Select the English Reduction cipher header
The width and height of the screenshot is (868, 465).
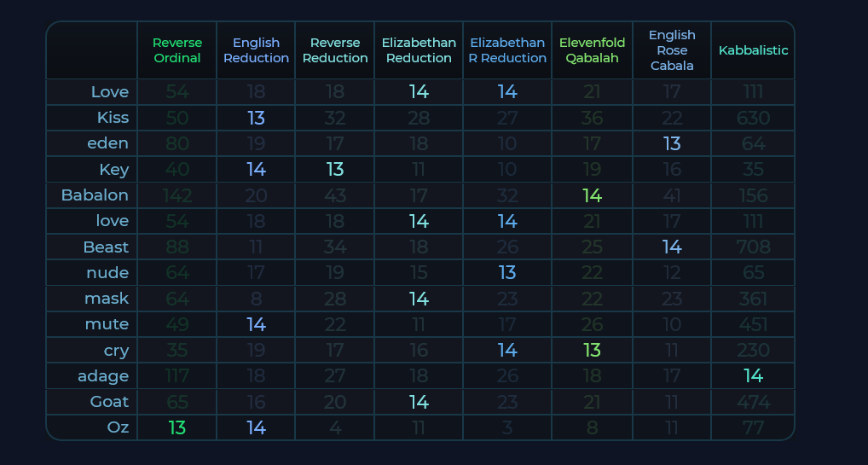tap(257, 50)
